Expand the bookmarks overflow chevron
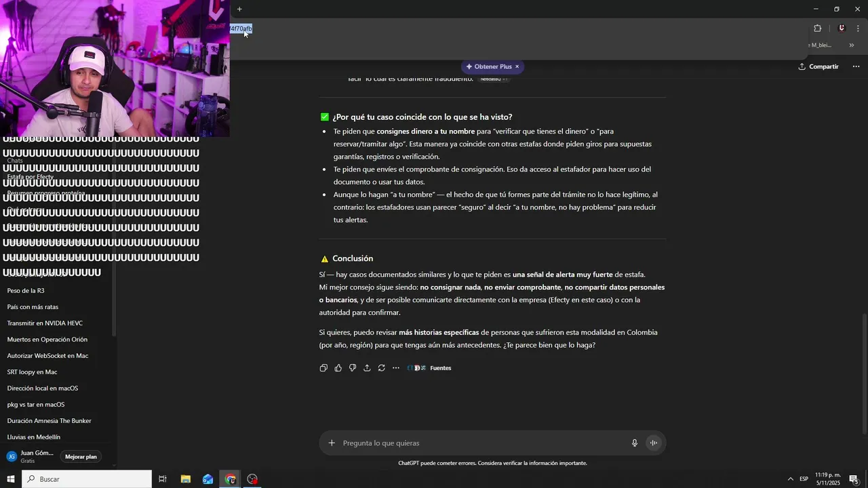 [x=852, y=45]
